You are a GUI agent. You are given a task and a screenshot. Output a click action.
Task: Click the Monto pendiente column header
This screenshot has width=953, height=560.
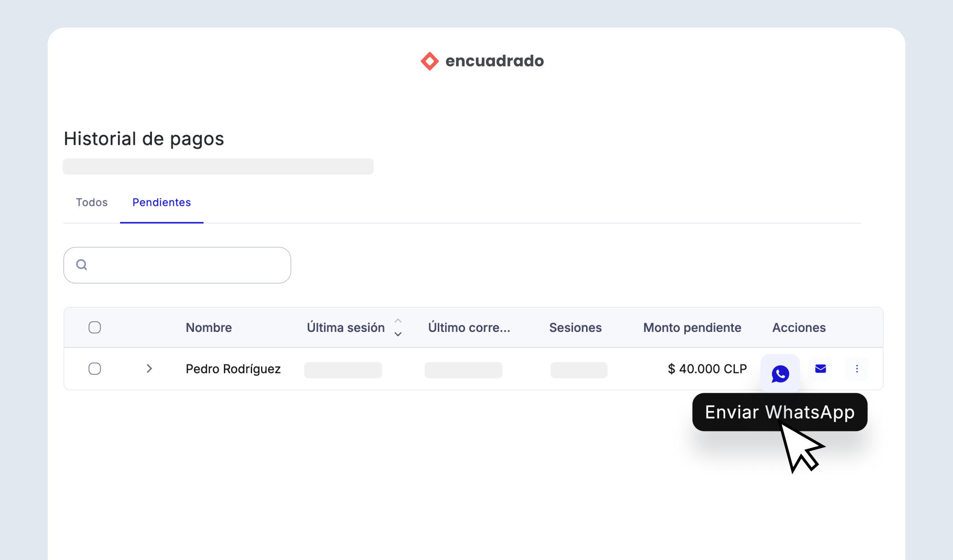(x=692, y=328)
